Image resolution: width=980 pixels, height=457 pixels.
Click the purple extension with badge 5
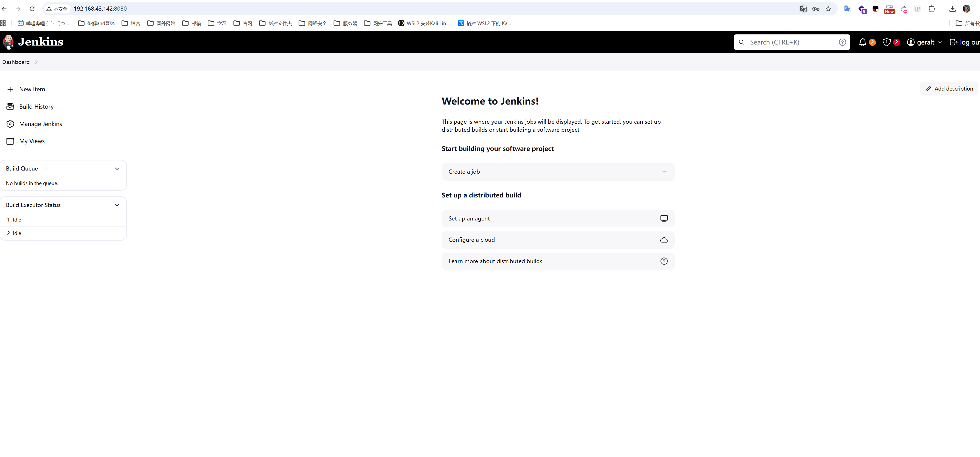[862, 9]
